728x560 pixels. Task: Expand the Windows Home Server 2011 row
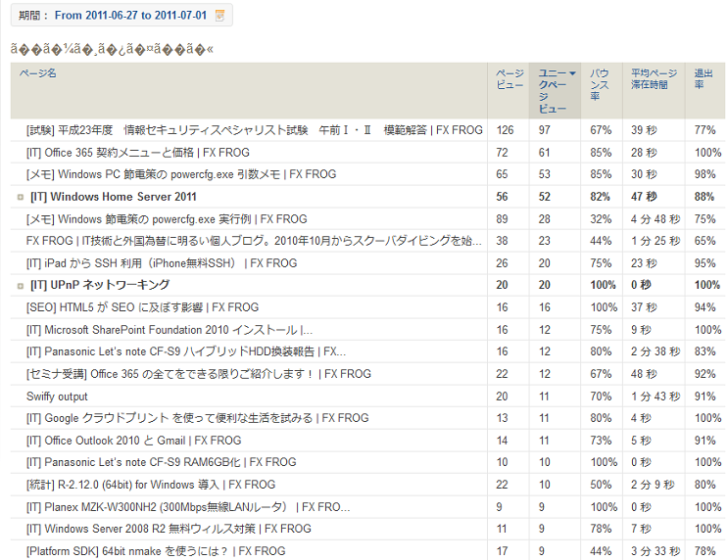(x=20, y=197)
